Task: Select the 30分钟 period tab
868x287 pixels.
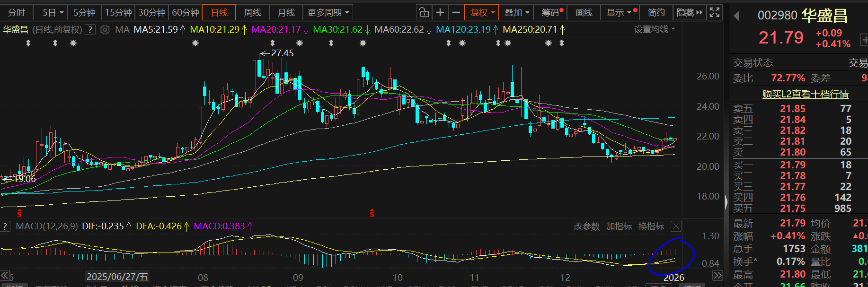Action: pos(152,12)
